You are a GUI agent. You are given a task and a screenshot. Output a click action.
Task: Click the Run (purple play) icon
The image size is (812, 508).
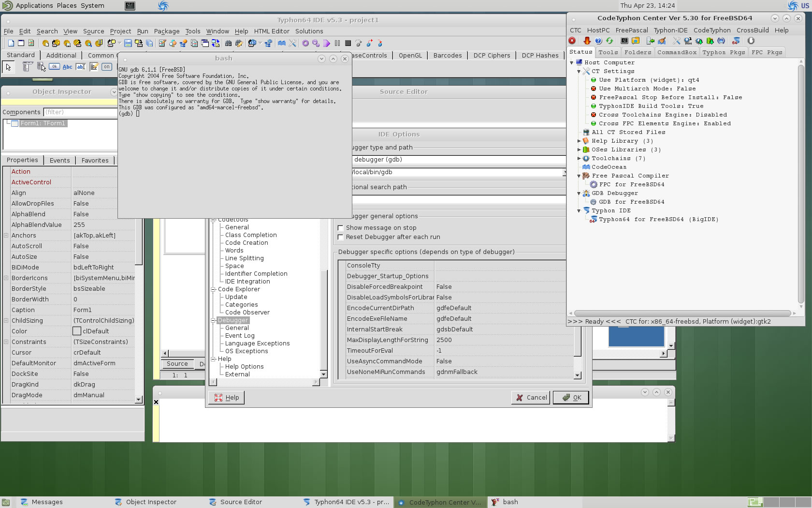tap(327, 43)
